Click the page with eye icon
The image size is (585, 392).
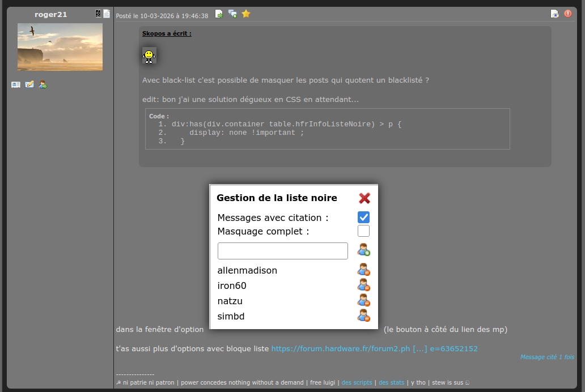click(x=554, y=14)
